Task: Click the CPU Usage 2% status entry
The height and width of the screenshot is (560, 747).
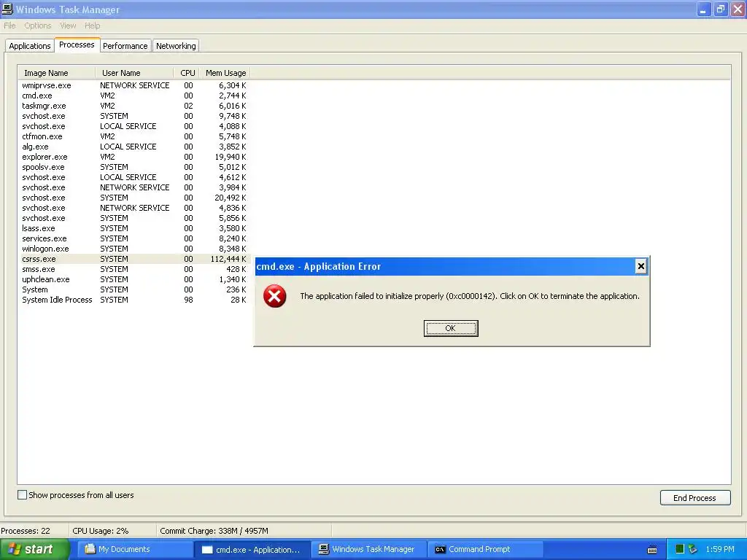Action: click(x=101, y=531)
